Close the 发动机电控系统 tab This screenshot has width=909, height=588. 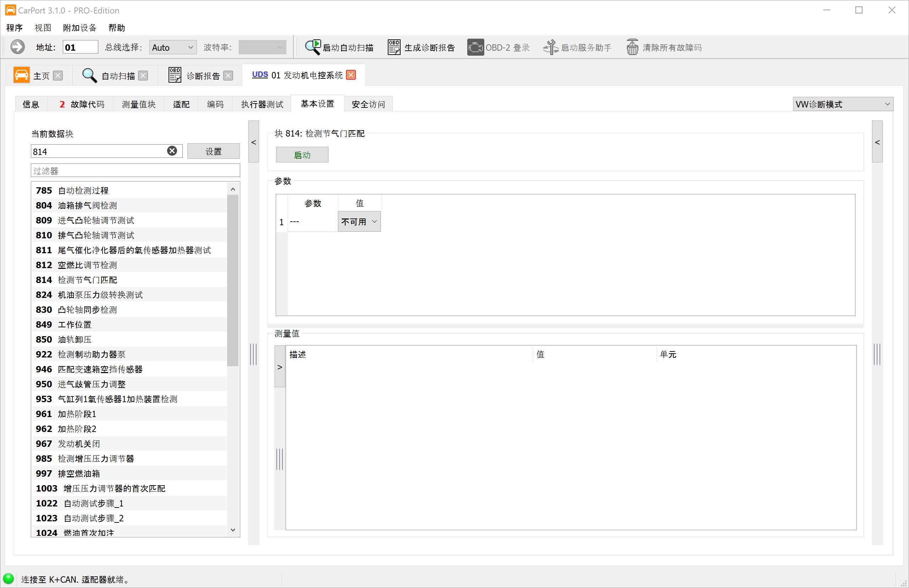point(351,75)
